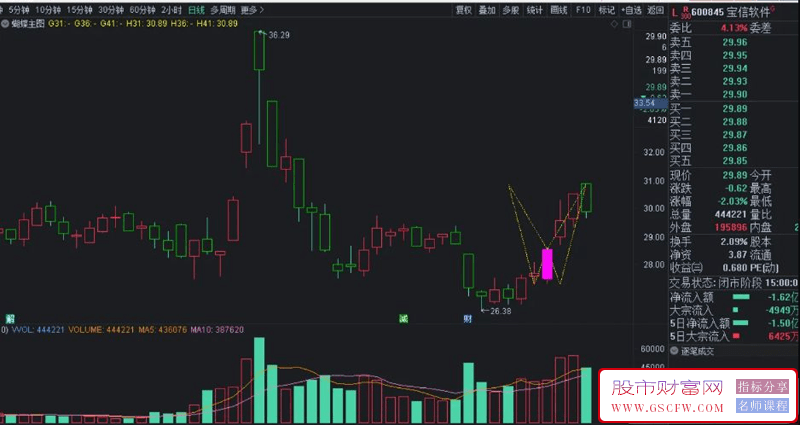This screenshot has width=800, height=425.
Task: Click the 换手 value 2.09%
Action: [734, 242]
